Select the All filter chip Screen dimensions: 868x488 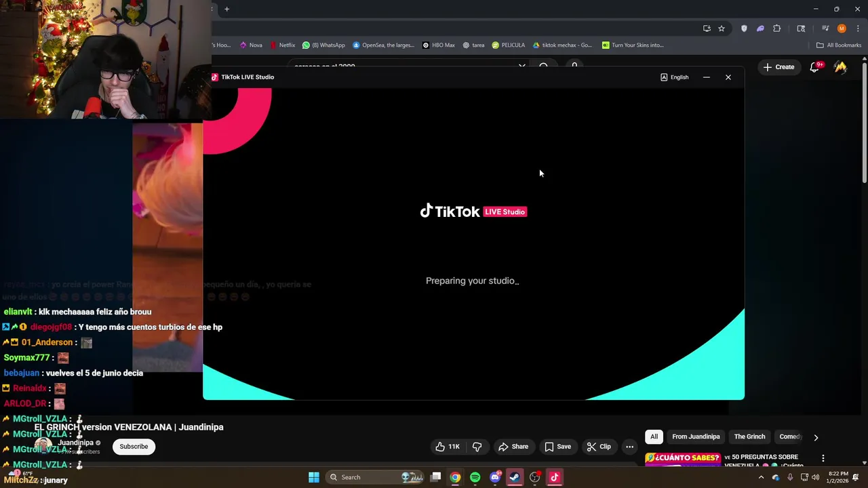click(654, 437)
